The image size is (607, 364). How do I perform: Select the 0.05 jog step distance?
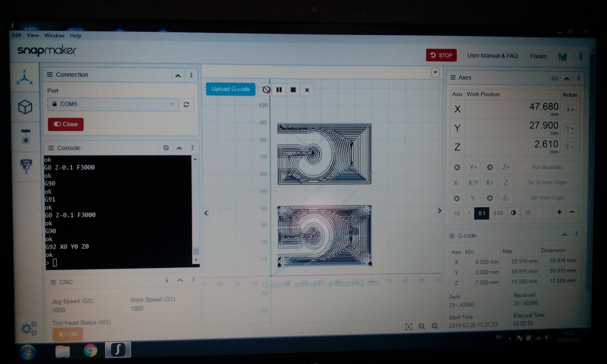point(498,213)
